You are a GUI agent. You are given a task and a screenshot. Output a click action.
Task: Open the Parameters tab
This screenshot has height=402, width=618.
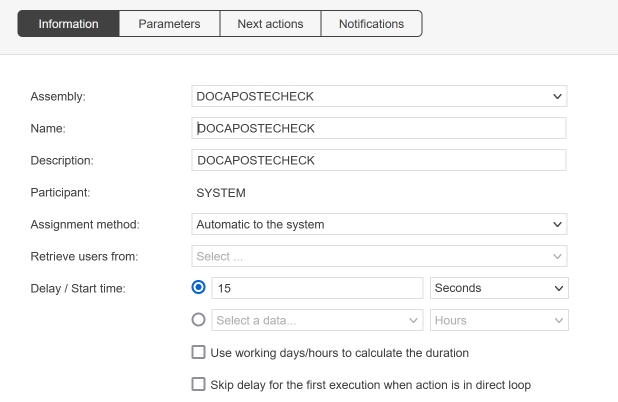(x=169, y=24)
